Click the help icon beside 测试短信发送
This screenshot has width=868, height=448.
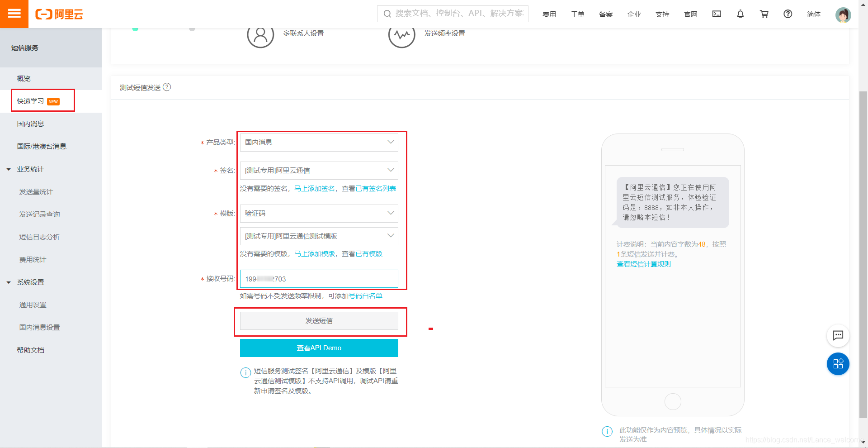pyautogui.click(x=167, y=87)
